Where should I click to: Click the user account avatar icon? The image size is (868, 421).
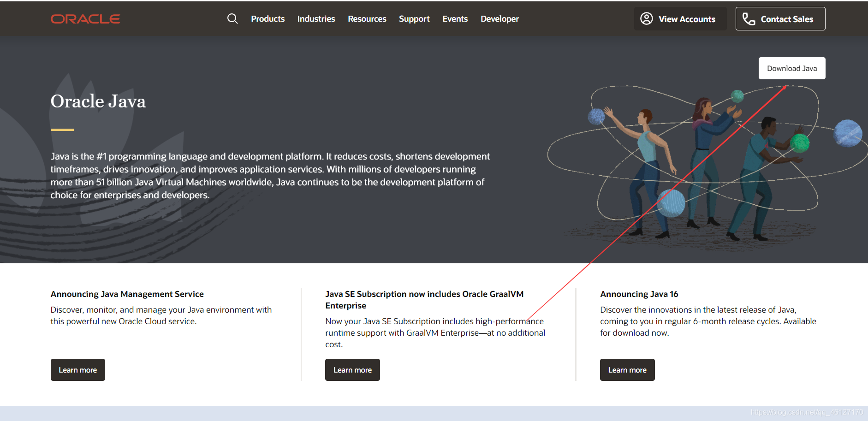click(647, 18)
